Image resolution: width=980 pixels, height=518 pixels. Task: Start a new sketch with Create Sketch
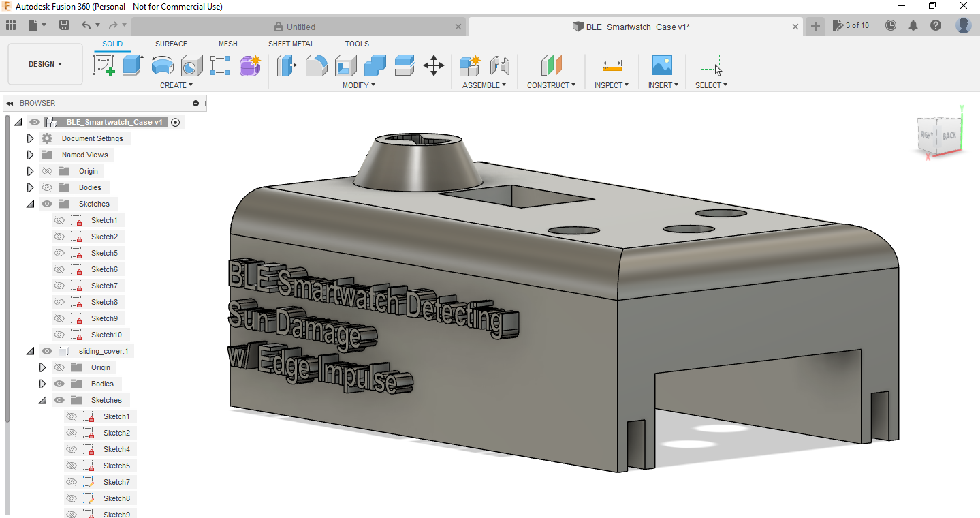pyautogui.click(x=104, y=65)
